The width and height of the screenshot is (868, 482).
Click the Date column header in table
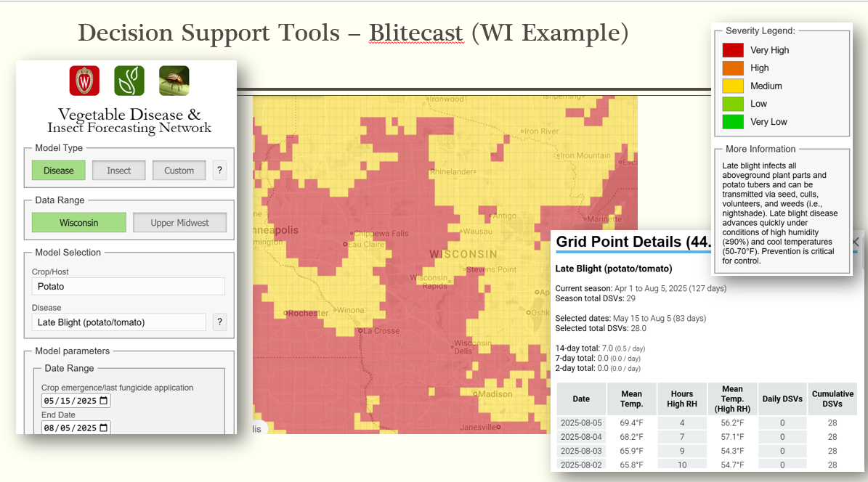[581, 399]
